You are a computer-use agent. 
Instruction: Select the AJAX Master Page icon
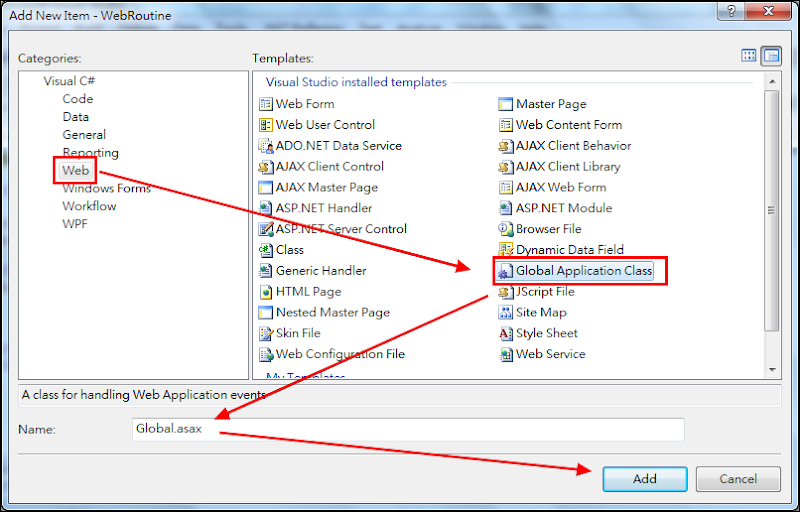click(265, 188)
